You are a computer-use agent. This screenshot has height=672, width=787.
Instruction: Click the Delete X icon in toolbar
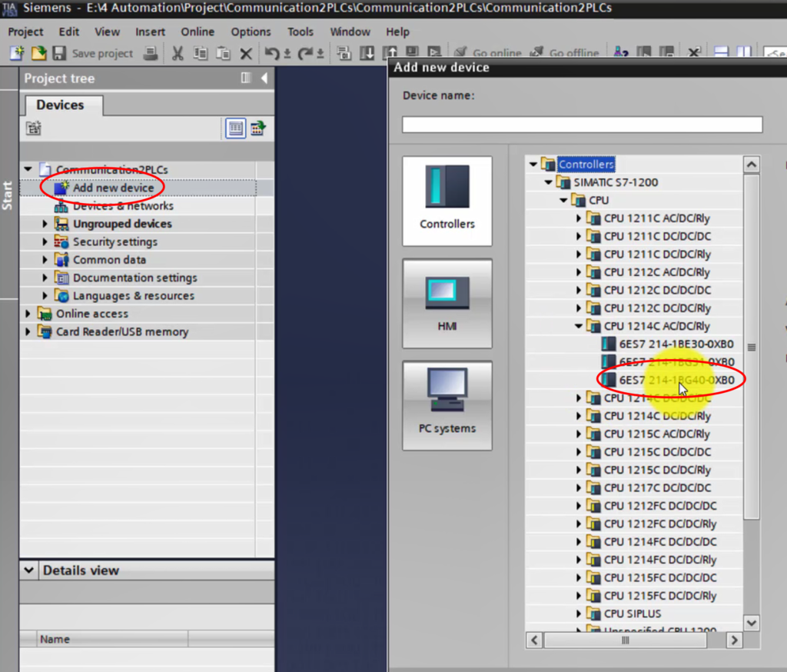point(246,54)
